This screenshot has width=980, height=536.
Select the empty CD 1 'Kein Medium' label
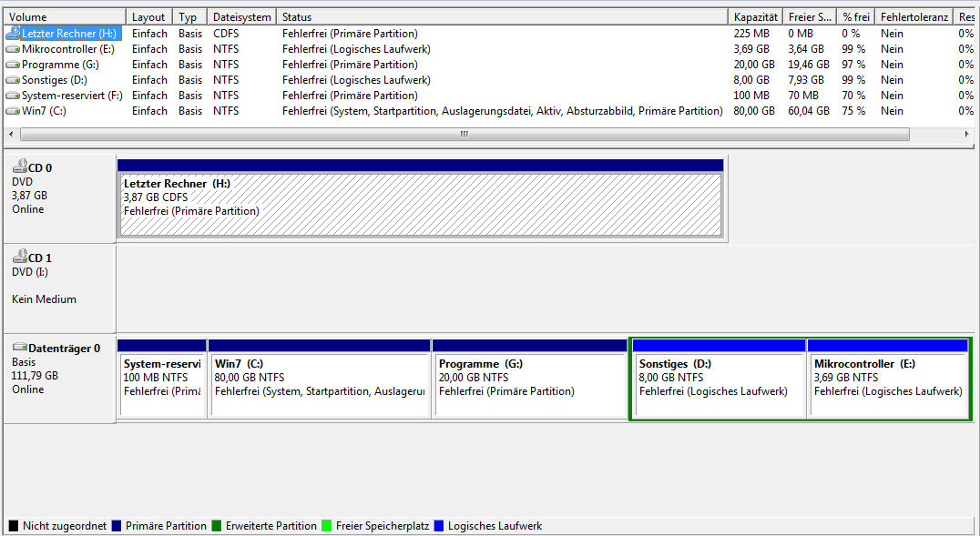coord(44,299)
